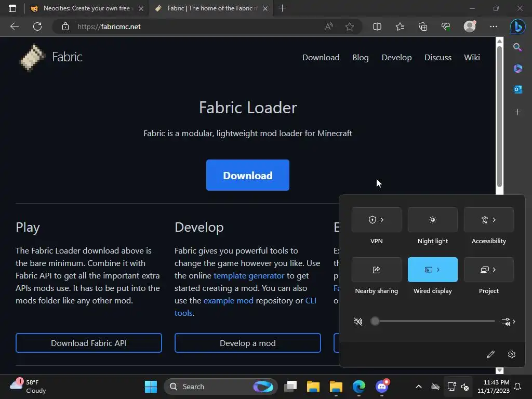
Task: Open the OneDrive cloud tray icon
Action: pos(435,387)
